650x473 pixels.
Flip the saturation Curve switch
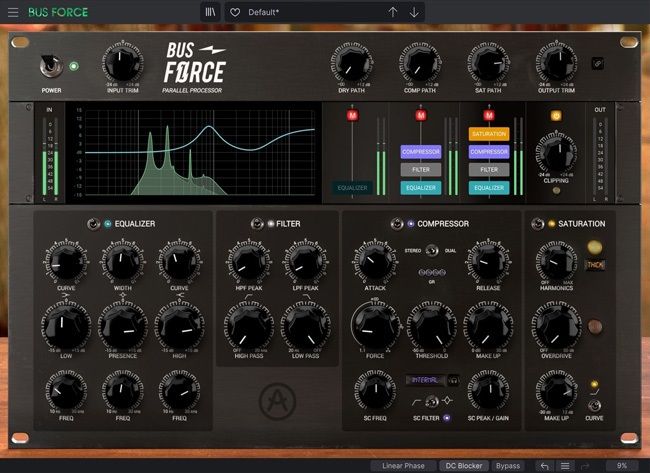tap(594, 405)
